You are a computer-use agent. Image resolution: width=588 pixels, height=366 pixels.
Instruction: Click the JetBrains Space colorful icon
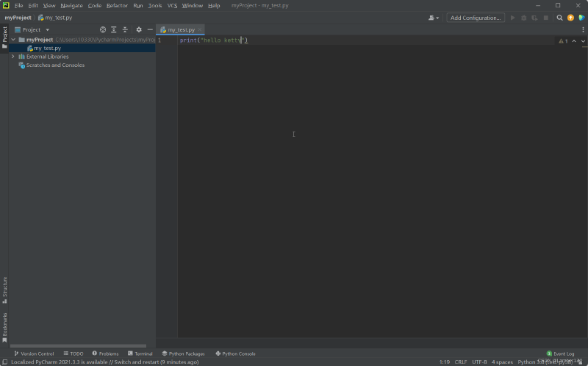coord(581,18)
